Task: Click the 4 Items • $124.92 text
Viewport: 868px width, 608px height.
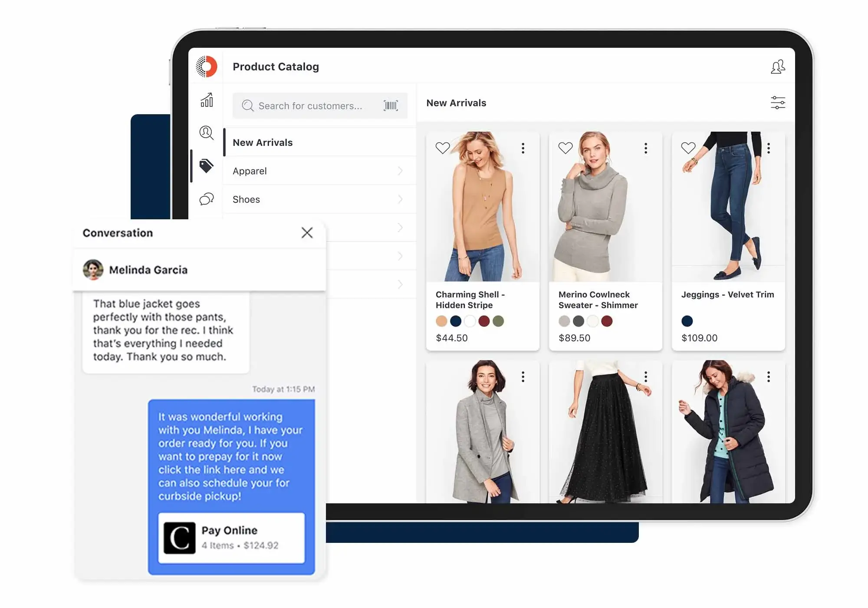Action: tap(240, 545)
